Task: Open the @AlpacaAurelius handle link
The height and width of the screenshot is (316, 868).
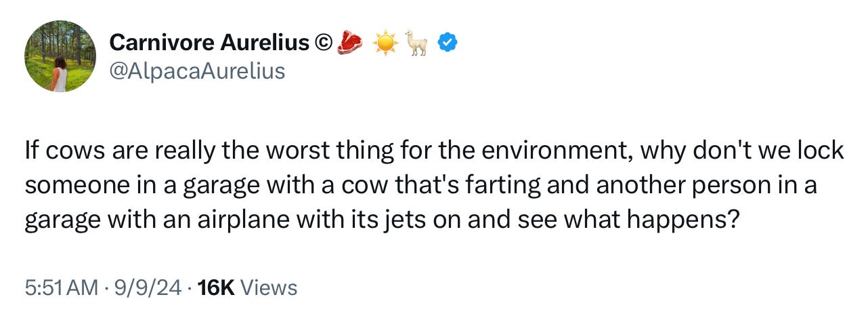Action: pos(196,70)
